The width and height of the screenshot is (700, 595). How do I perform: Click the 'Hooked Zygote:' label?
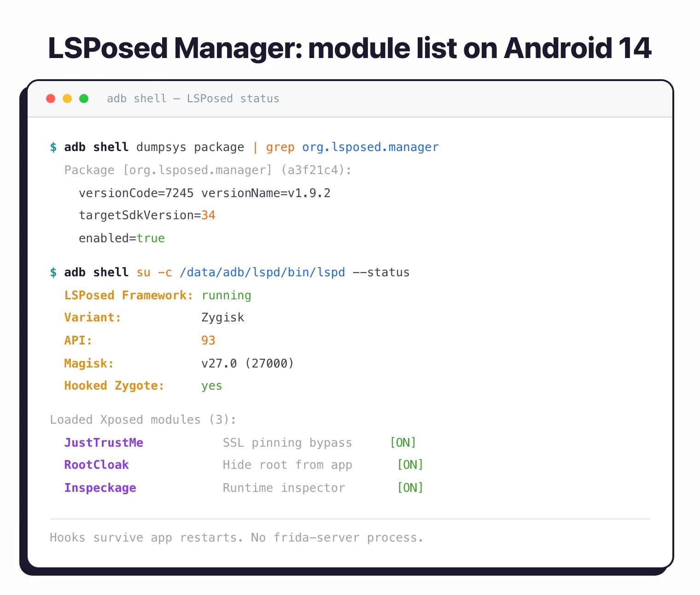114,386
